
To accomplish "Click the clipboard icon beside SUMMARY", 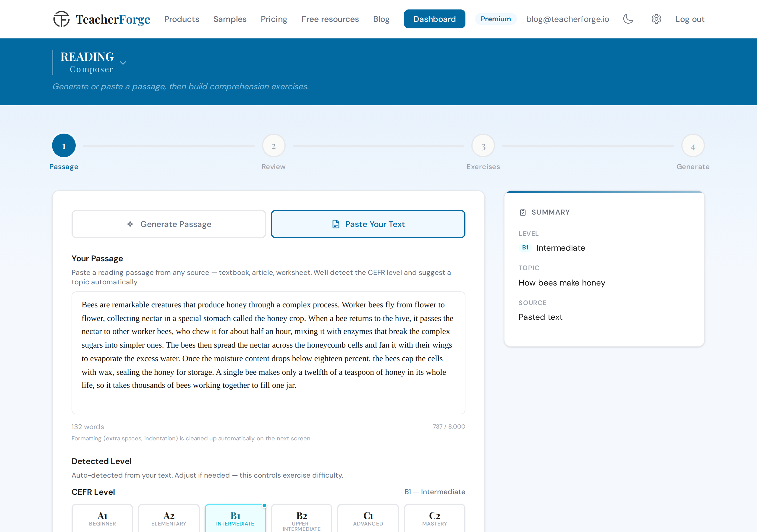I will (x=523, y=212).
